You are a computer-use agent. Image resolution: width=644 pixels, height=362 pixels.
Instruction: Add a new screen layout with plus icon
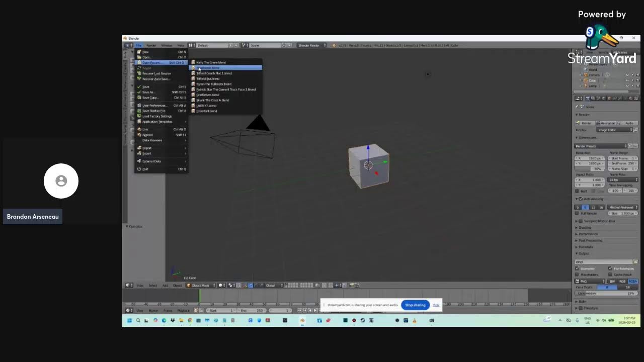[x=231, y=45]
